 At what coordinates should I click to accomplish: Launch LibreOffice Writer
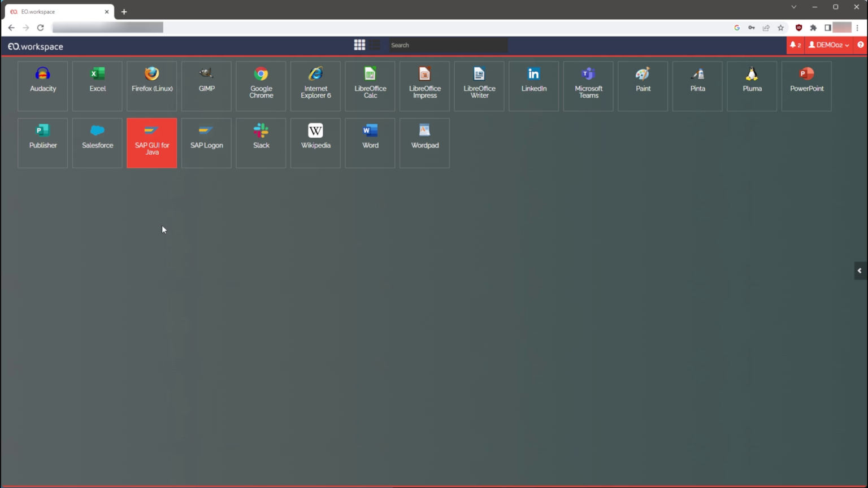coord(479,86)
